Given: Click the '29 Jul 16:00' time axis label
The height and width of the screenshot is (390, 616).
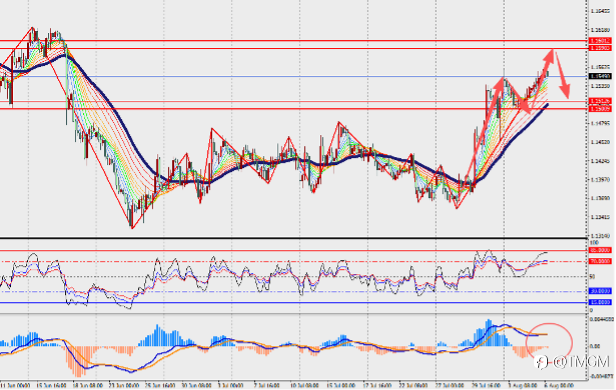Looking at the screenshot, I should (x=485, y=385).
